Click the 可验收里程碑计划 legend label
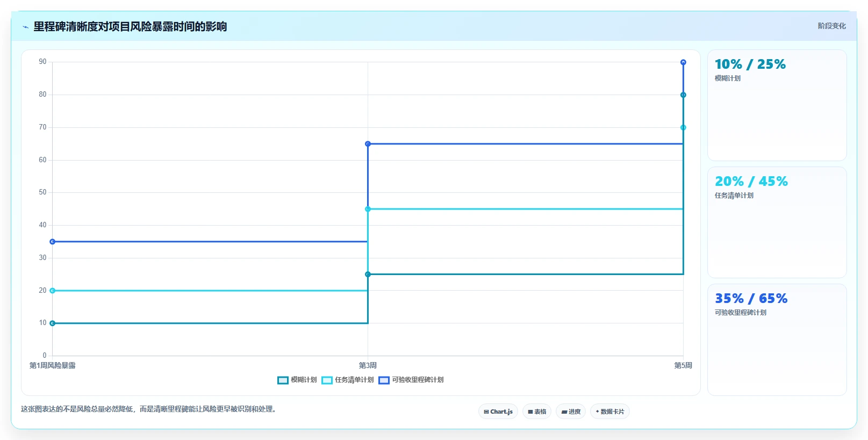868x440 pixels. tap(418, 380)
